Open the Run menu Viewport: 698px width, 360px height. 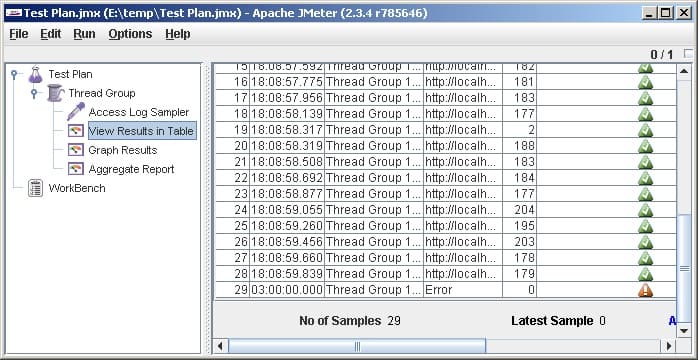tap(85, 34)
